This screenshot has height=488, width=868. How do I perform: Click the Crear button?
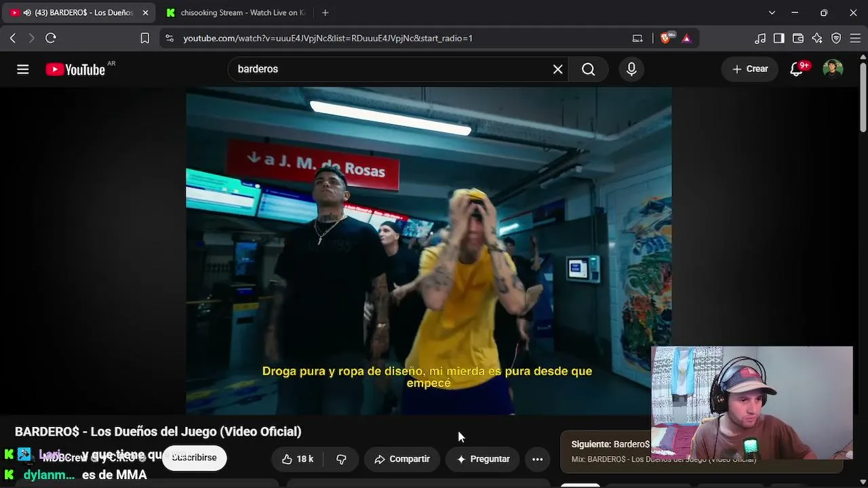[750, 69]
